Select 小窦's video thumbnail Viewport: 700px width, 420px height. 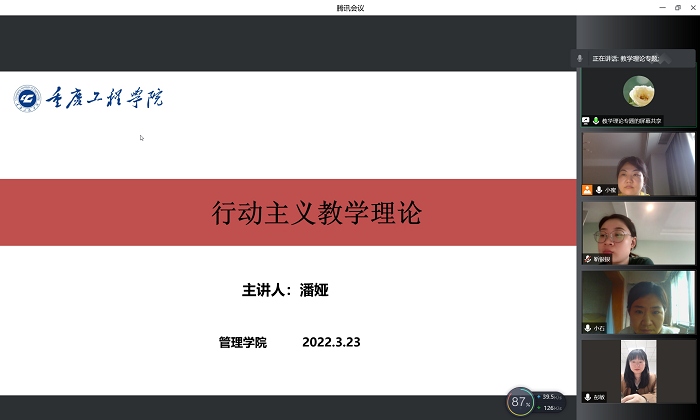638,160
